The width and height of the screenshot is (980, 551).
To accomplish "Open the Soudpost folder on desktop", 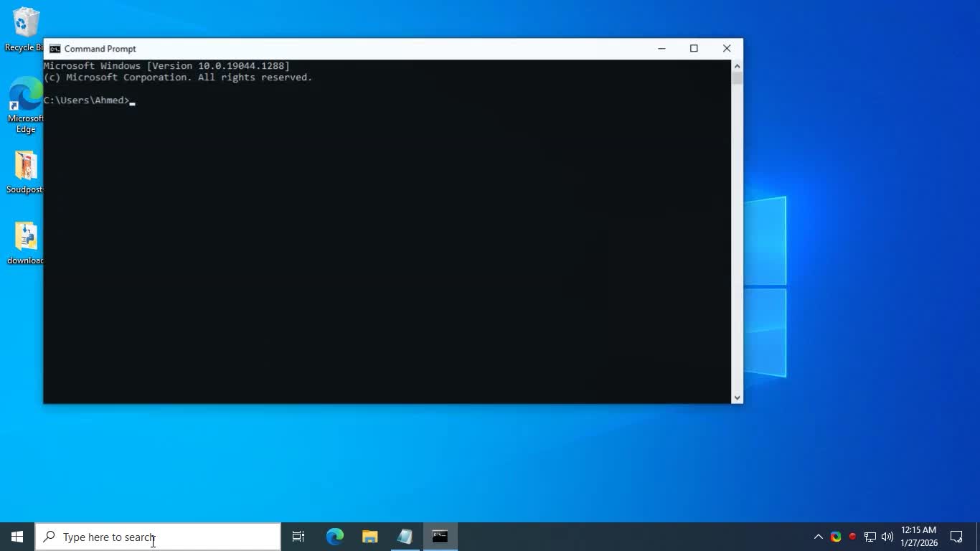I will coord(26,172).
